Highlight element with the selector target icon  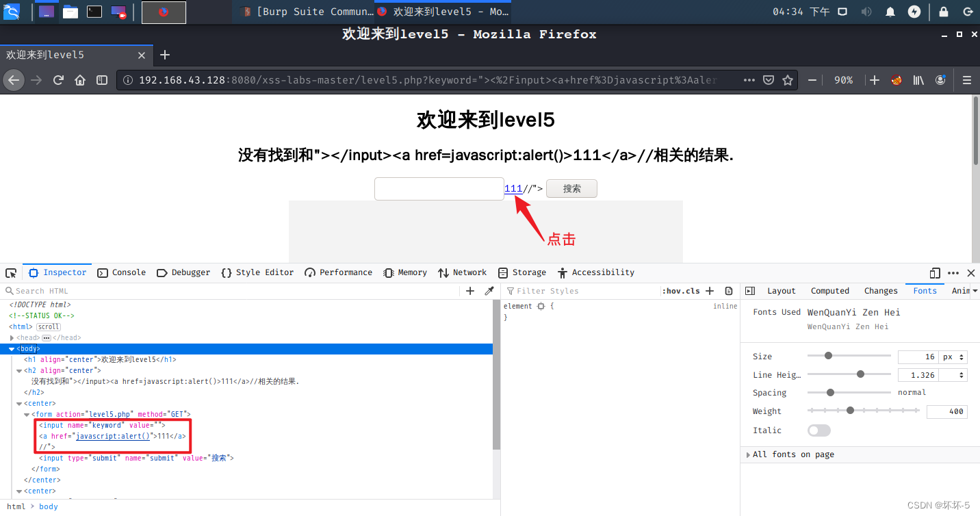click(x=541, y=307)
